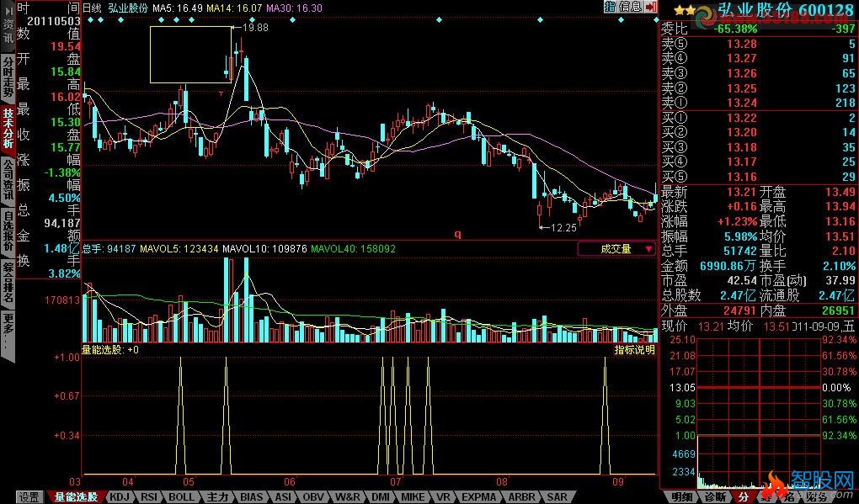Click the 最新 price 13.21
The height and width of the screenshot is (504, 859).
[742, 192]
